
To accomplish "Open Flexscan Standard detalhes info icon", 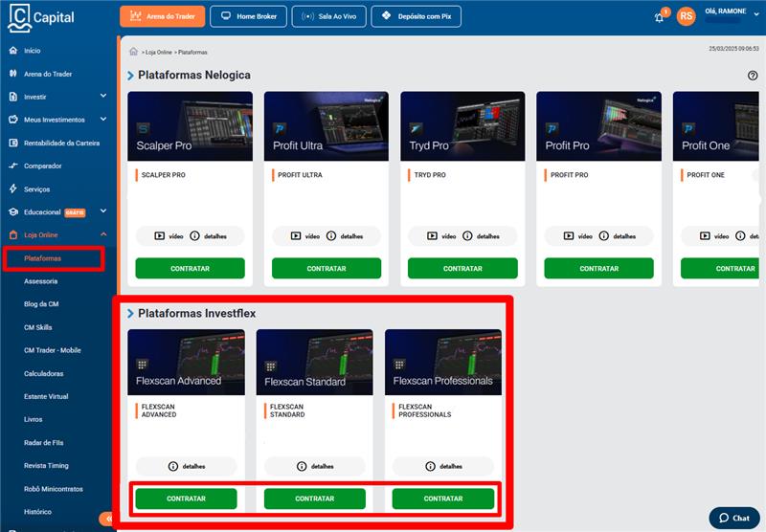I will pyautogui.click(x=302, y=466).
